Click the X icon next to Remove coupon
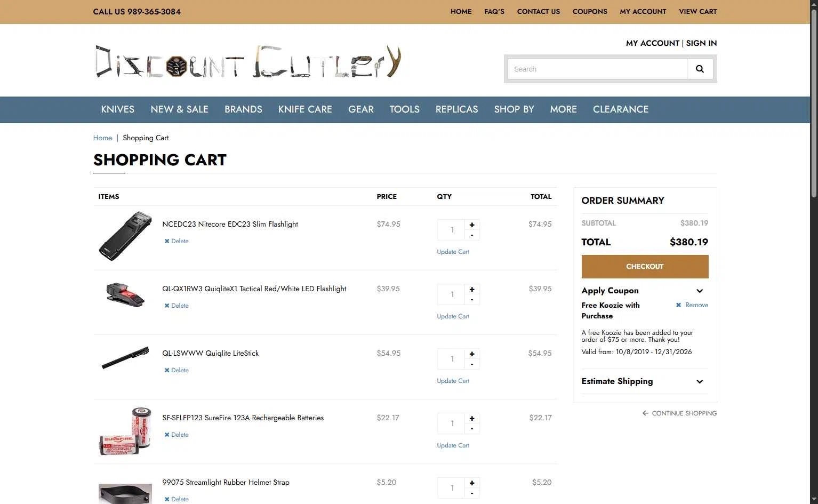818x504 pixels. coord(678,305)
